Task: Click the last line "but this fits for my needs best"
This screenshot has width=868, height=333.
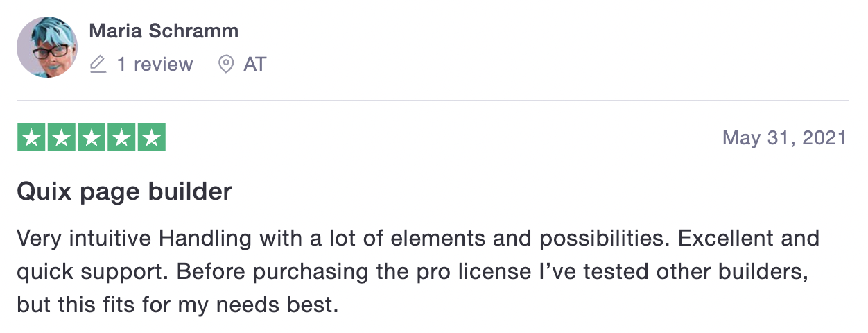Action: tap(177, 305)
